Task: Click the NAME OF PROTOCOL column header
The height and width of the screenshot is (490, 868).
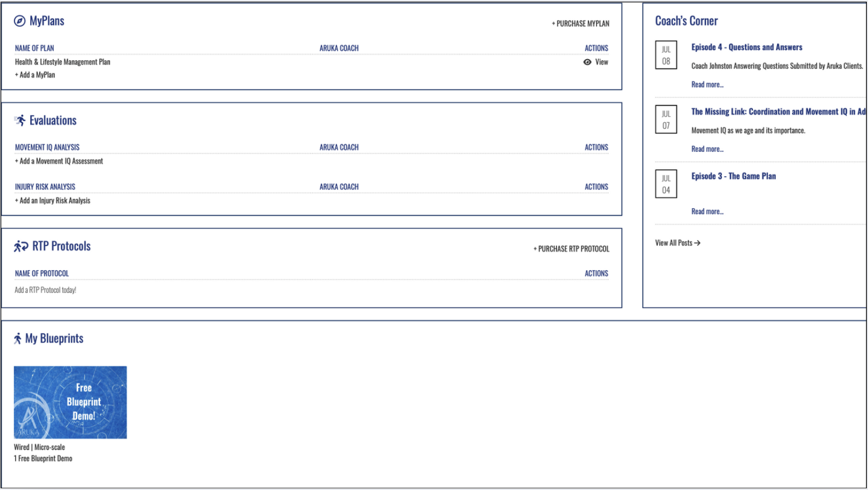Action: pos(42,273)
